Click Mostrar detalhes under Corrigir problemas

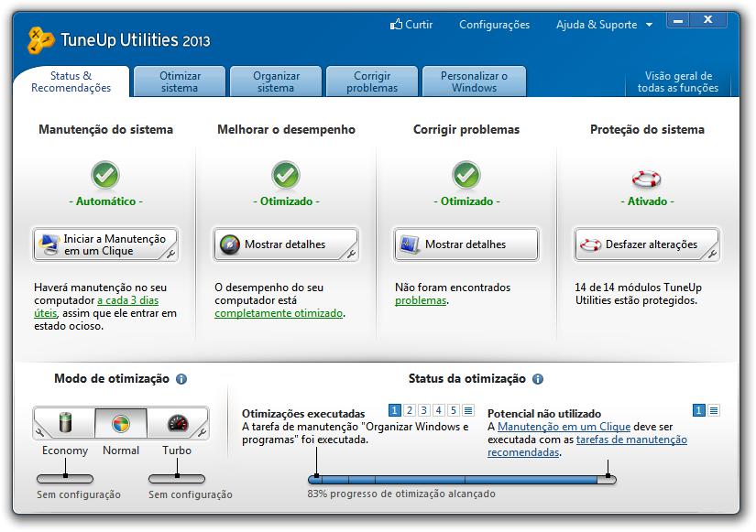pyautogui.click(x=466, y=244)
